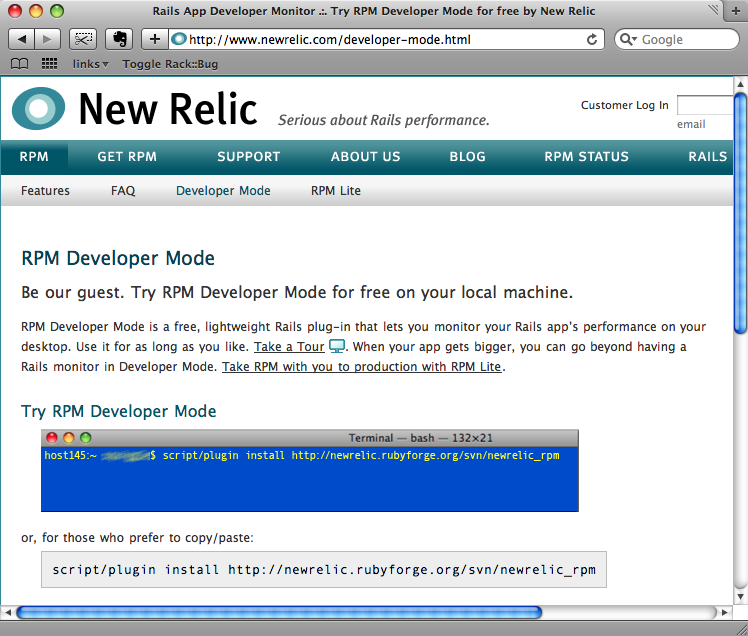Click the Serious about Rails performance tagline
Viewport: 748px width, 636px height.
pos(384,120)
